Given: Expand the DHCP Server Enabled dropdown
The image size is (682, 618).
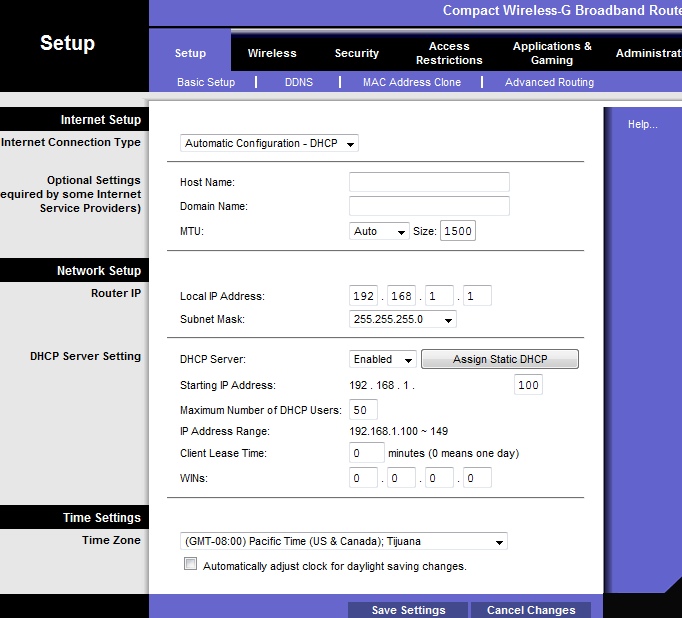Looking at the screenshot, I should click(383, 359).
